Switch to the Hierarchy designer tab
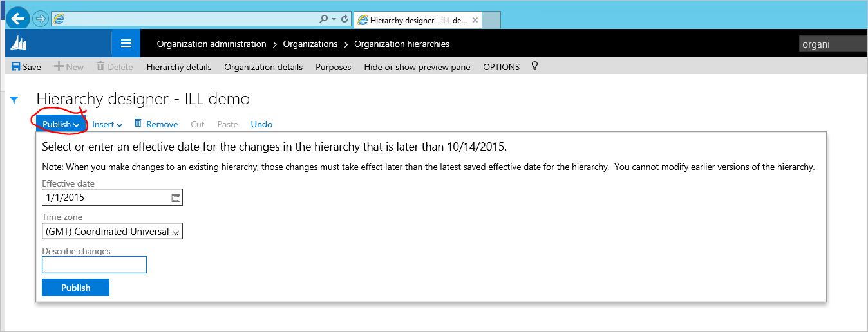The image size is (868, 332). click(417, 20)
